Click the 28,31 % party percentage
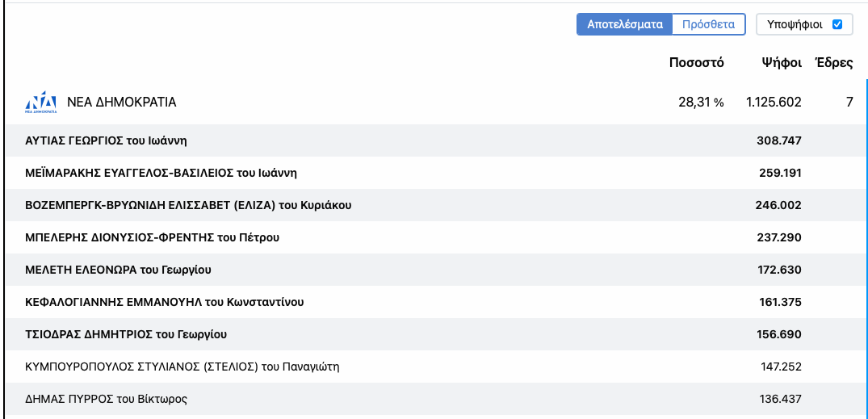The width and height of the screenshot is (868, 419). 701,102
